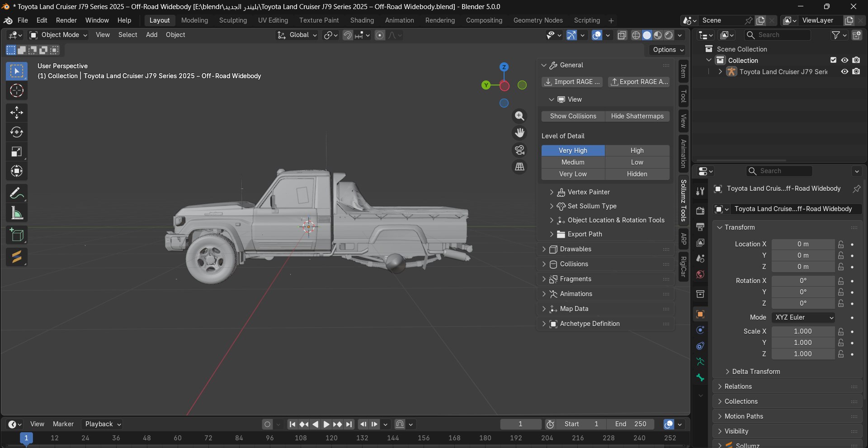Open the Options dropdown in the viewport
868x448 pixels.
pos(668,50)
